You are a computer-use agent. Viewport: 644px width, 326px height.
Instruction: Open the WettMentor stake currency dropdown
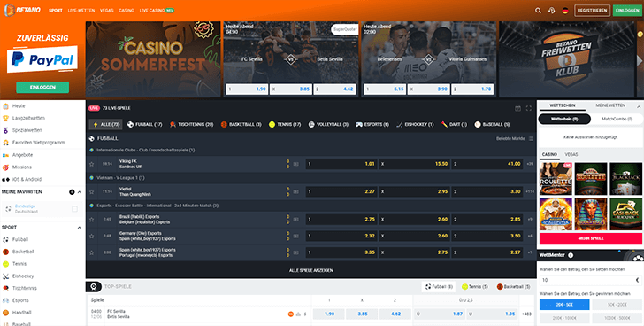(637, 280)
